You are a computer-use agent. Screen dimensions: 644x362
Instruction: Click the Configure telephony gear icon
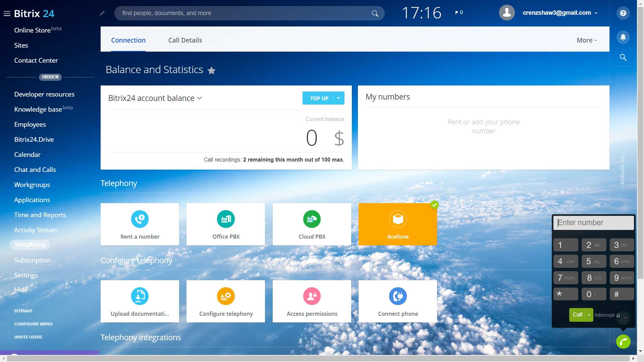[226, 296]
